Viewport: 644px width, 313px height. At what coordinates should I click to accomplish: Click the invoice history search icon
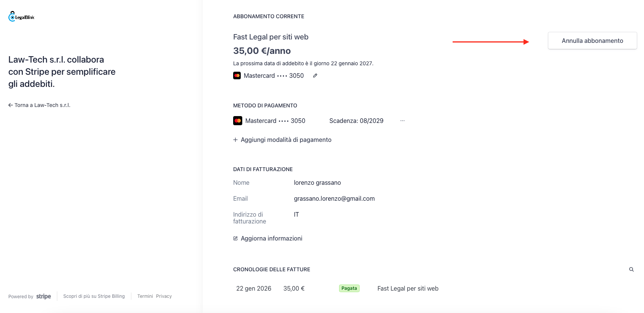tap(631, 269)
